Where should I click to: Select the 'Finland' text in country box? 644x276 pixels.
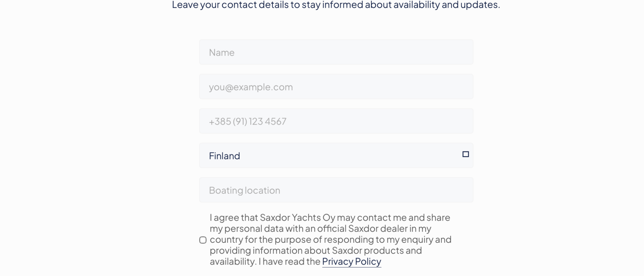(x=224, y=156)
